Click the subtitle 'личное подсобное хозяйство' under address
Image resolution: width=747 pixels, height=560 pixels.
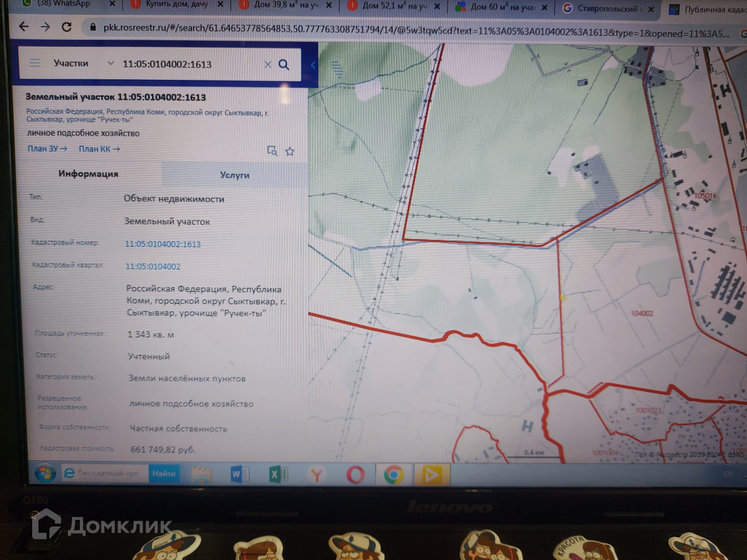(83, 133)
